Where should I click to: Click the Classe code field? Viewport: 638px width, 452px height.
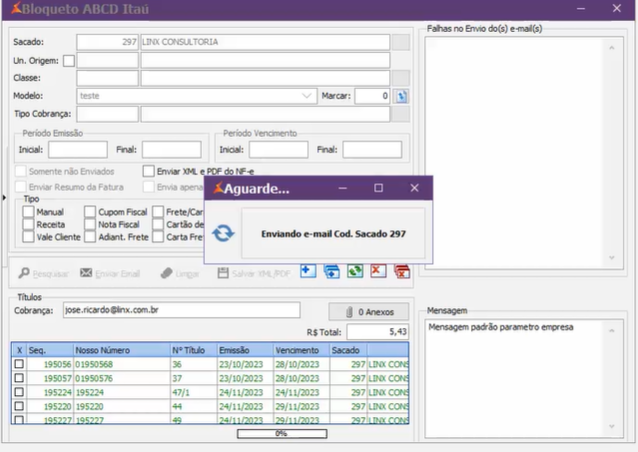click(107, 78)
